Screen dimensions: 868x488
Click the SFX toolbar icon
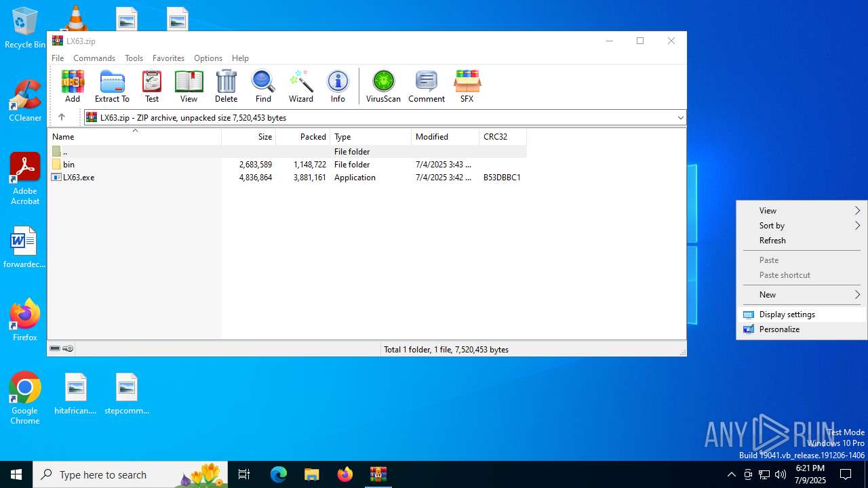[467, 86]
